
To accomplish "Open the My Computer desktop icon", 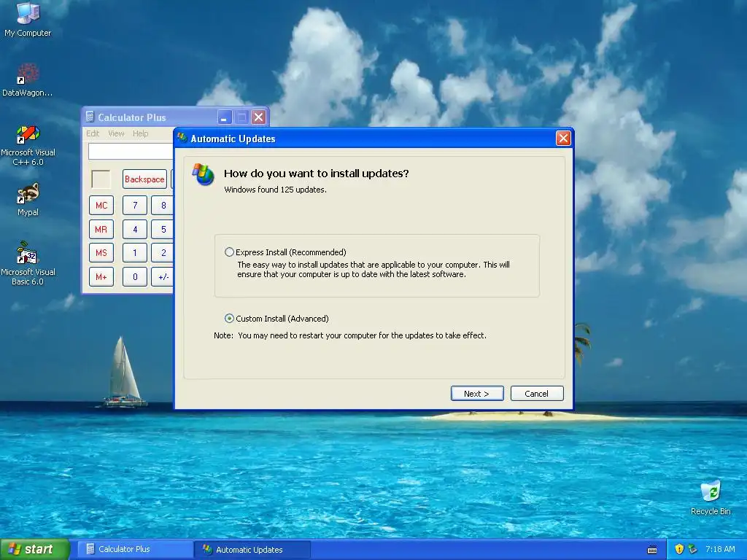I will [28, 19].
